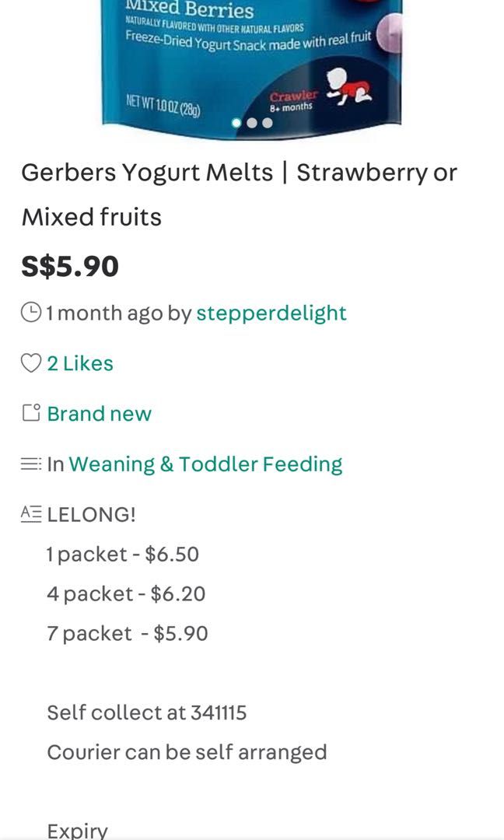
Task: Click the 7 packet - $5.90 price tier
Action: 127,633
